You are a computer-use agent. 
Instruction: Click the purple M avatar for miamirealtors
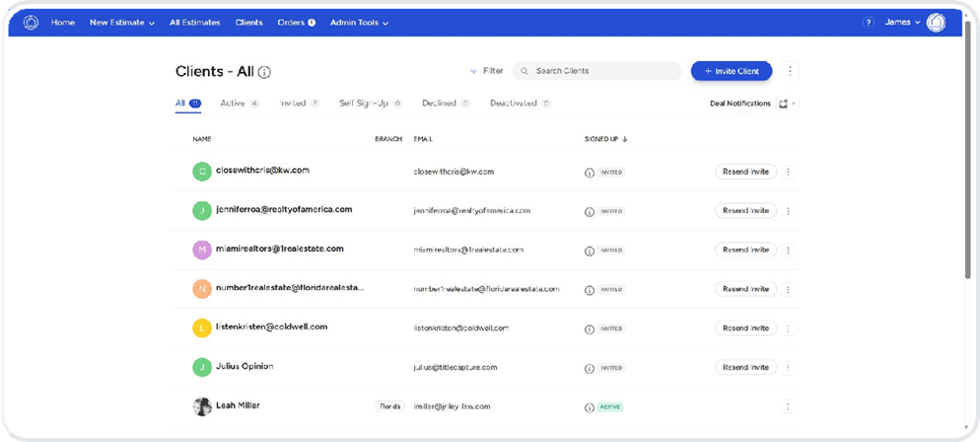202,250
